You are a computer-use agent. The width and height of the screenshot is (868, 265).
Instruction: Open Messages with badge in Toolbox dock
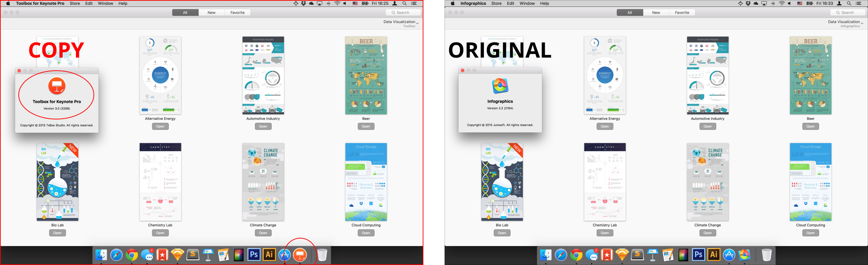(x=147, y=255)
